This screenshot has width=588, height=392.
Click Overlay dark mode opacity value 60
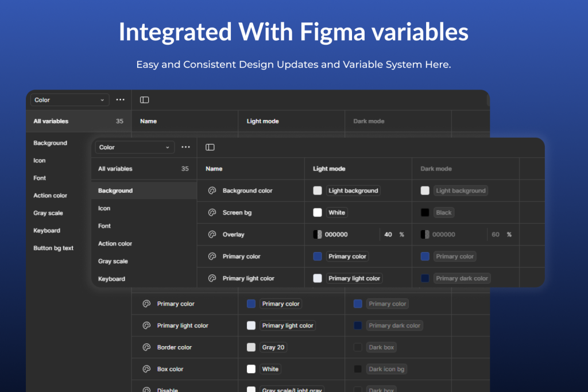pyautogui.click(x=496, y=235)
